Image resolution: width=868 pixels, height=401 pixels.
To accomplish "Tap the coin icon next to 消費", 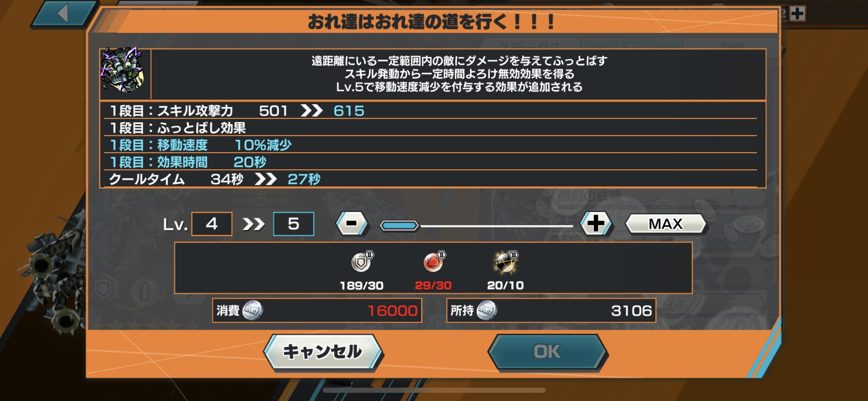I will click(x=253, y=311).
